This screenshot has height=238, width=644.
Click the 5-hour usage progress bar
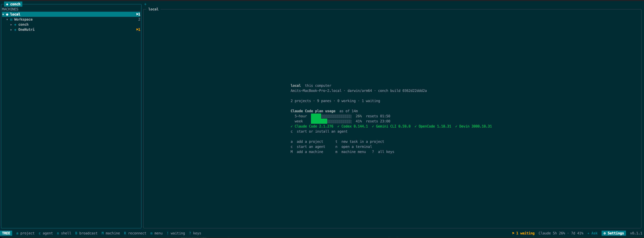pyautogui.click(x=331, y=116)
